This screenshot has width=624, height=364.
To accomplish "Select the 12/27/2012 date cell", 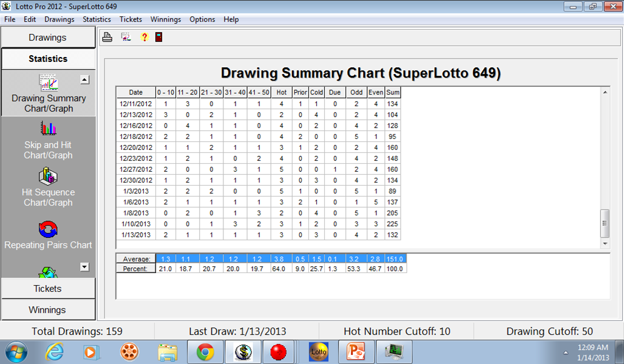I will pyautogui.click(x=136, y=169).
